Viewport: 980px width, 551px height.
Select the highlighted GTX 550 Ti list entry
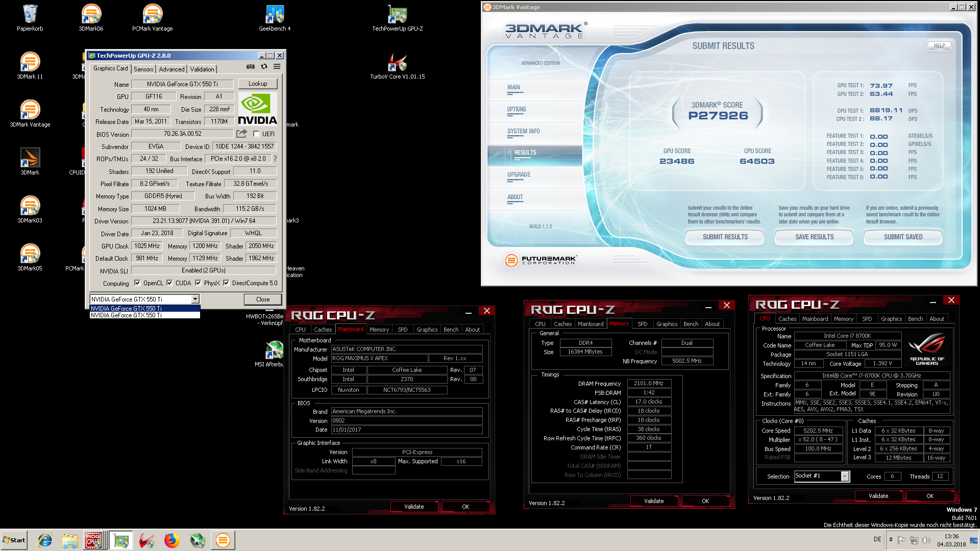[x=144, y=308]
